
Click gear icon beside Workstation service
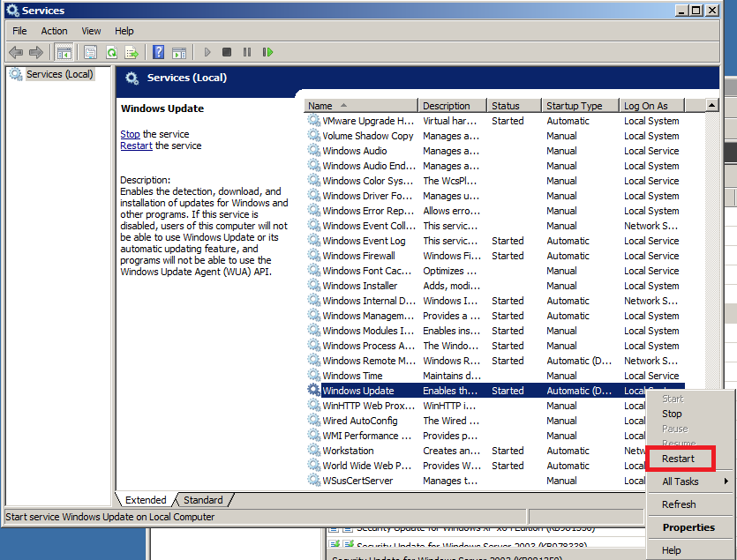click(313, 450)
